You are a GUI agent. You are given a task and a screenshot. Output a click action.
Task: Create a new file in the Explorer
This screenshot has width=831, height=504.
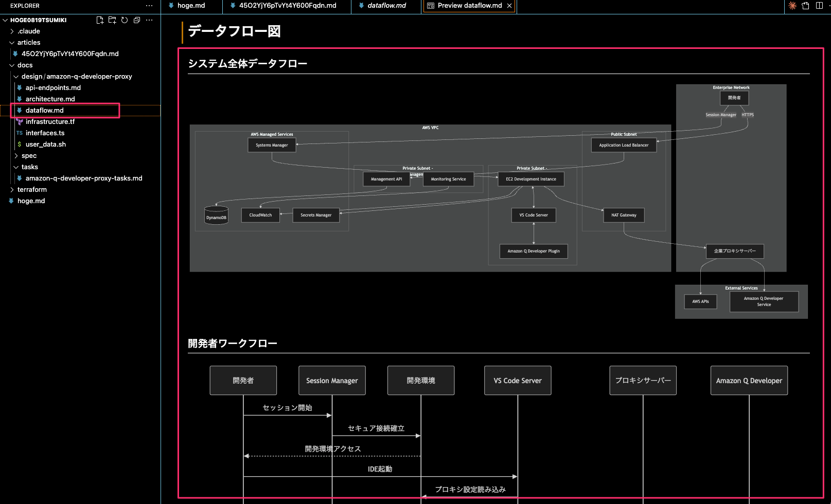[100, 20]
